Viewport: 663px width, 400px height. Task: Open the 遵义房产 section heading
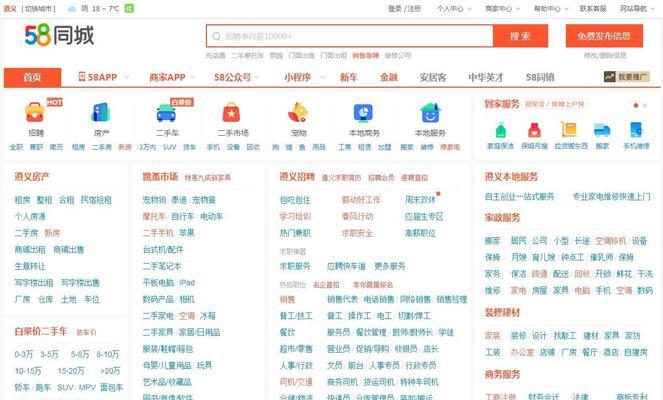[x=32, y=177]
